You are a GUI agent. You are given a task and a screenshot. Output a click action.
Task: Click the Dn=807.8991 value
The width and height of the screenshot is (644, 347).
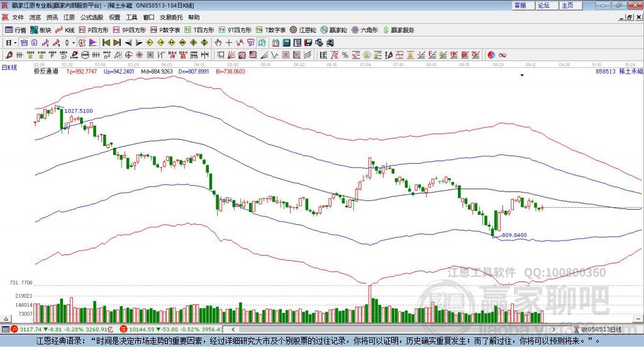(x=194, y=72)
